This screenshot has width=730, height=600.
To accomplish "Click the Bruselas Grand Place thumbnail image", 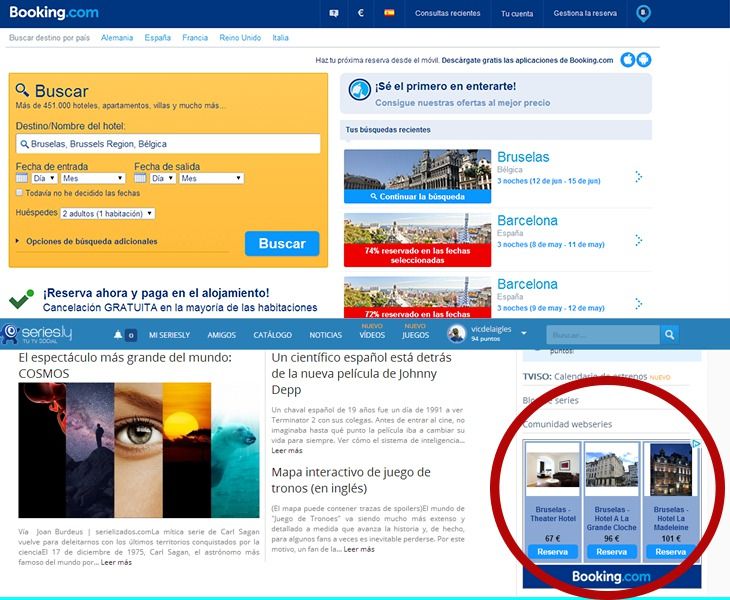I will 418,169.
